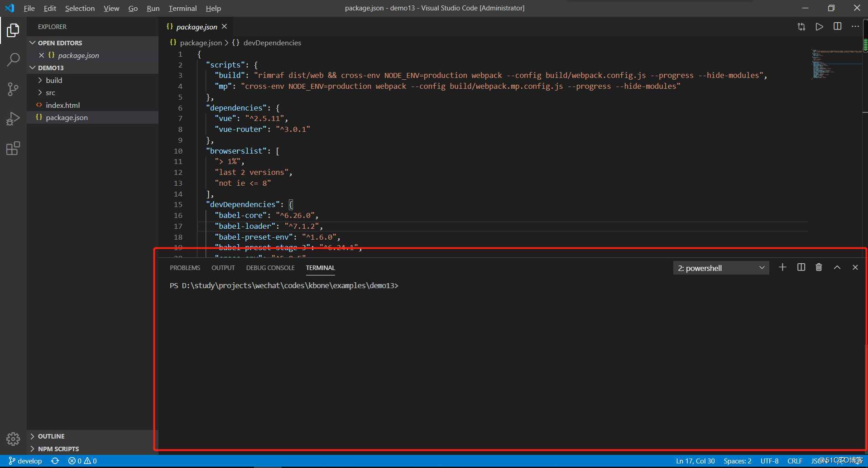The height and width of the screenshot is (468, 868).
Task: Close the package.json editor tab
Action: 224,27
